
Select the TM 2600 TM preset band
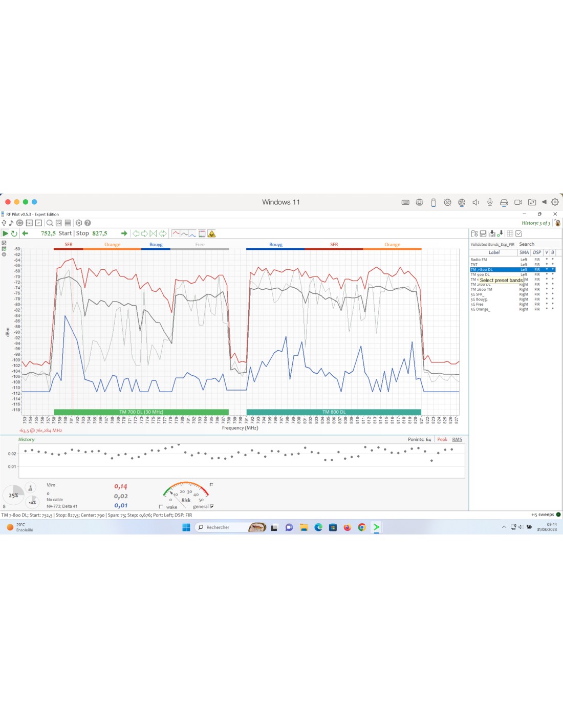point(512,289)
